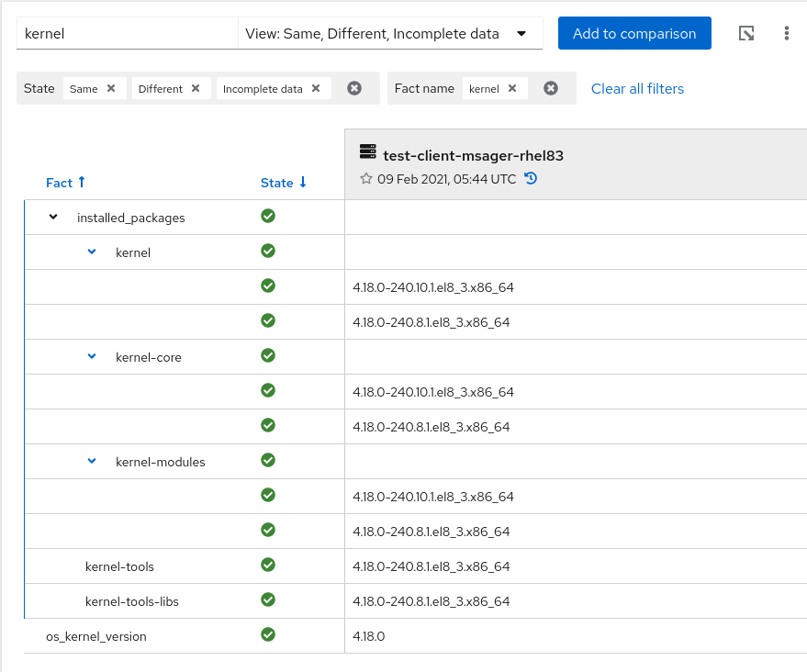Collapse the kernel-modules fact row
Screen dimensions: 807x672
(x=92, y=462)
